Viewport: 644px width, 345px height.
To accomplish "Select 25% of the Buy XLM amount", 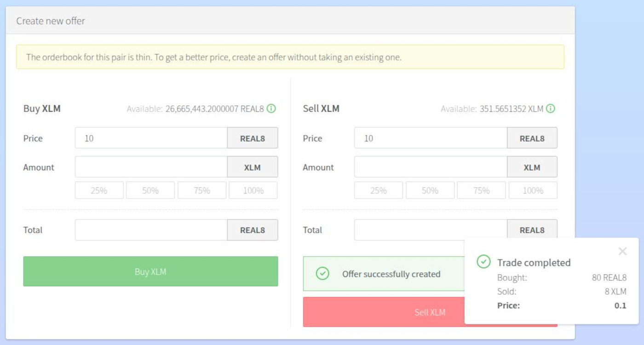I will coord(99,190).
